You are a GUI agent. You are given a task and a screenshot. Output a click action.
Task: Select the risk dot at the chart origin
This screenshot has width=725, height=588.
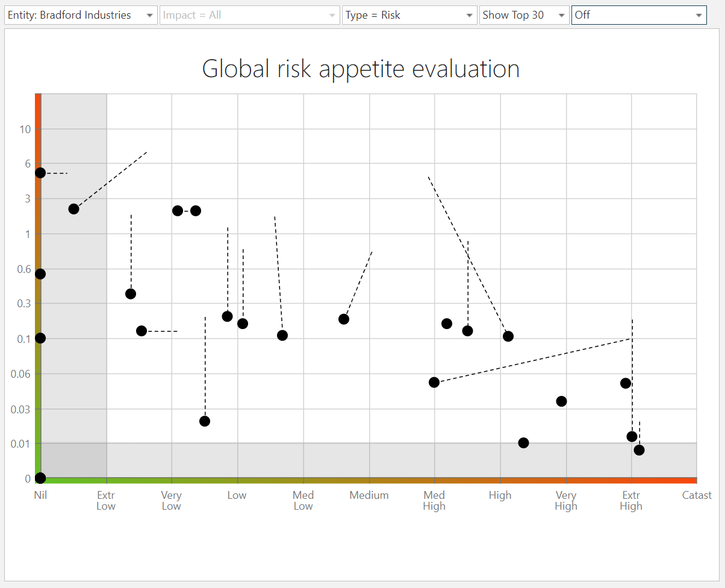coord(40,478)
